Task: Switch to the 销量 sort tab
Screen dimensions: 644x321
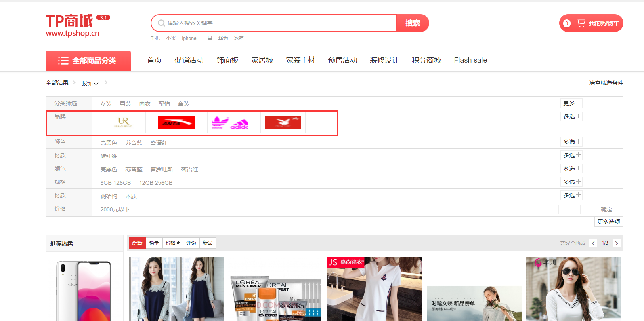Action: pos(154,243)
